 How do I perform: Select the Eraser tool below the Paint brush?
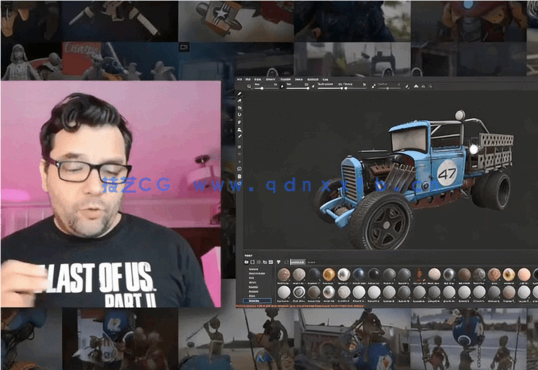click(x=239, y=101)
